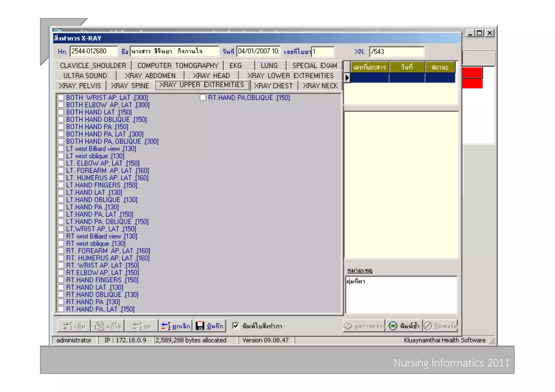This screenshot has width=555, height=392.
Task: Click the red status cell at right
Action: [472, 73]
